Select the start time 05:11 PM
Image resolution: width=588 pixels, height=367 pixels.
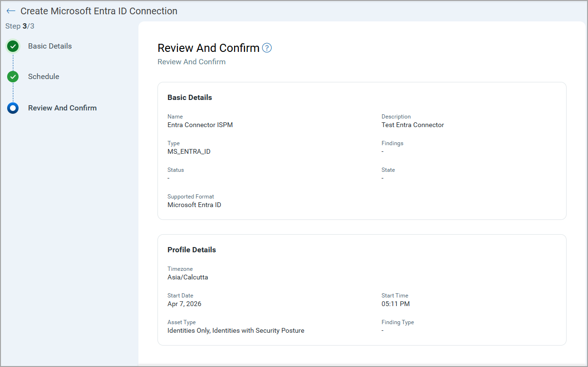pos(396,304)
